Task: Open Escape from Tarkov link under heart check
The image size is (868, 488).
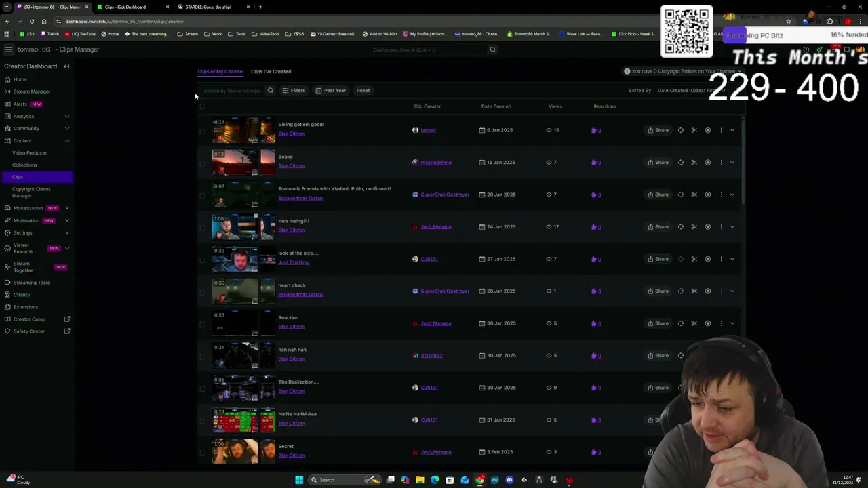Action: point(301,295)
